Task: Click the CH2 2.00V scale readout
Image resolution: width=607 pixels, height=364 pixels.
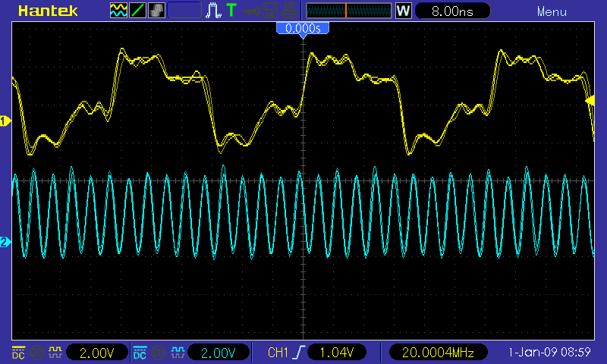Action: 219,353
